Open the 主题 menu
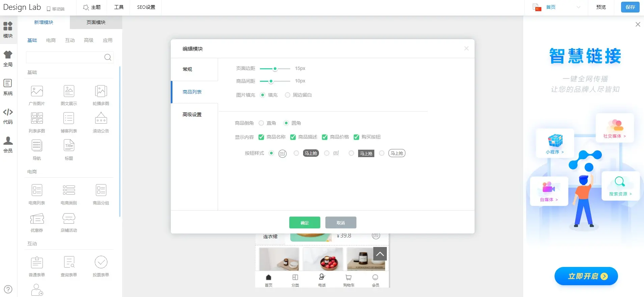Image resolution: width=644 pixels, height=297 pixels. 92,7
